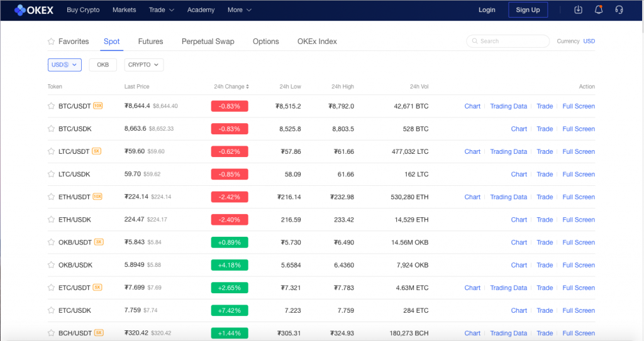The height and width of the screenshot is (341, 644).
Task: Click the +4.18% change badge
Action: [x=230, y=265]
